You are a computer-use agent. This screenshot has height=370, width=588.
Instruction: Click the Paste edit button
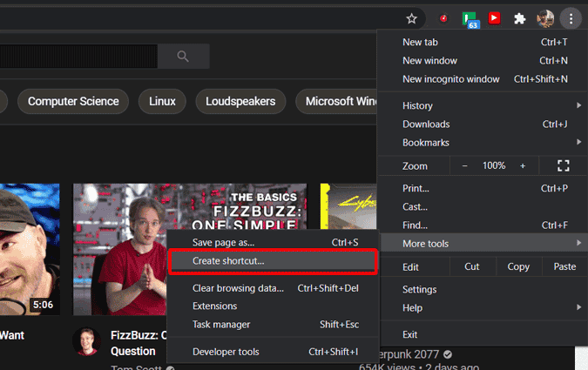[x=564, y=266]
